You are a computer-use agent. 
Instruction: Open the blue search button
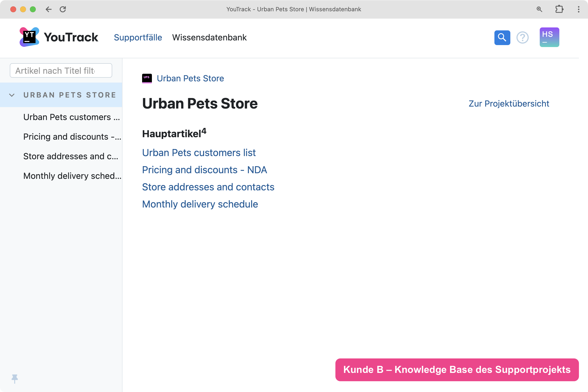[502, 37]
